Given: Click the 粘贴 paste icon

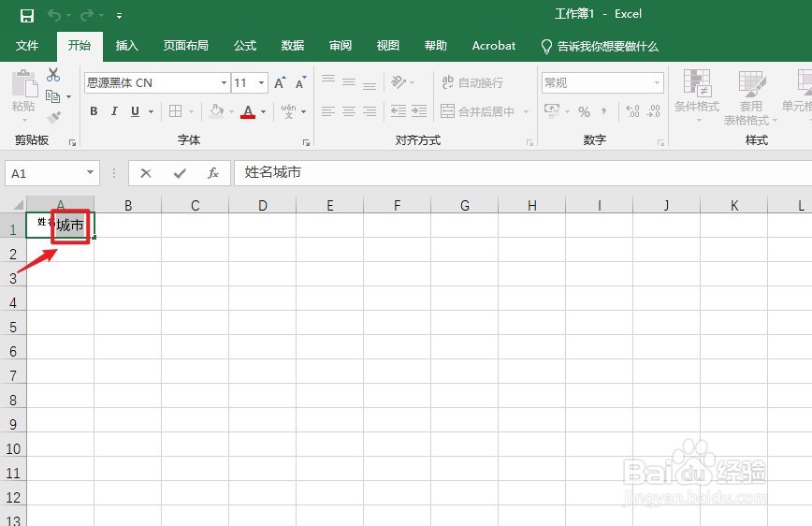Looking at the screenshot, I should 24,83.
